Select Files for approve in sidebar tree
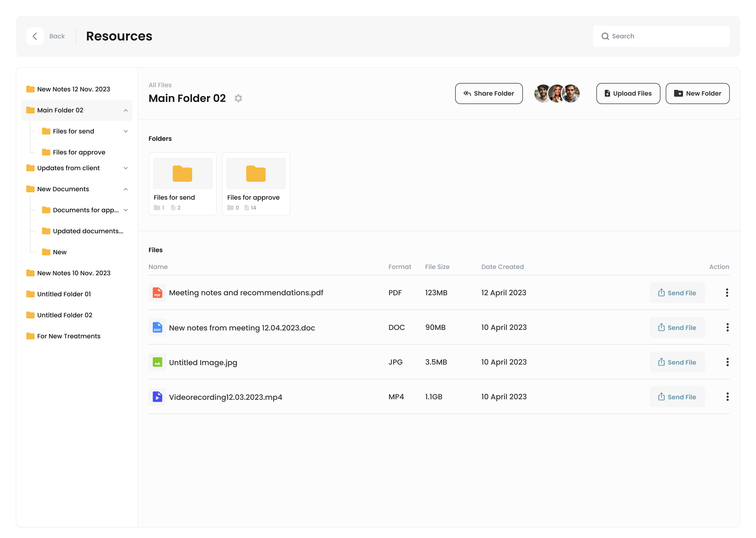The image size is (756, 538). pyautogui.click(x=79, y=152)
